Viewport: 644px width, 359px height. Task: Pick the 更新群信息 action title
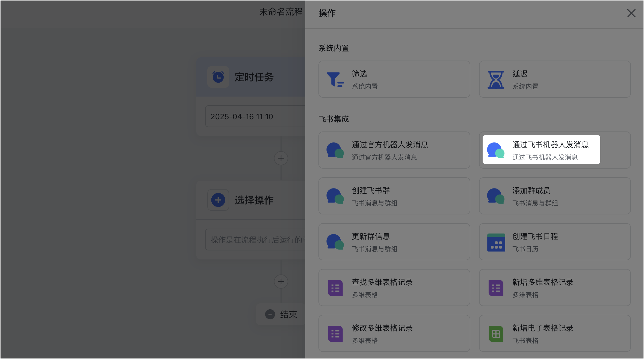(x=371, y=236)
